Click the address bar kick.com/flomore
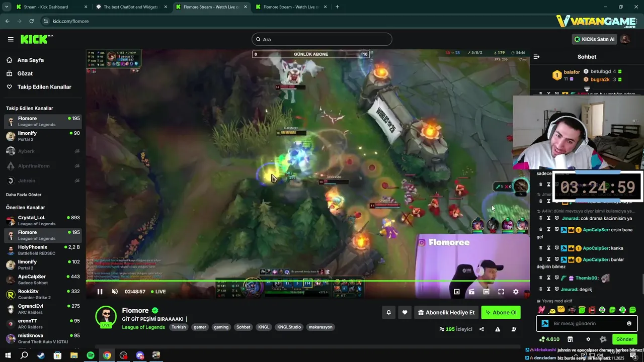644x362 pixels. (70, 21)
